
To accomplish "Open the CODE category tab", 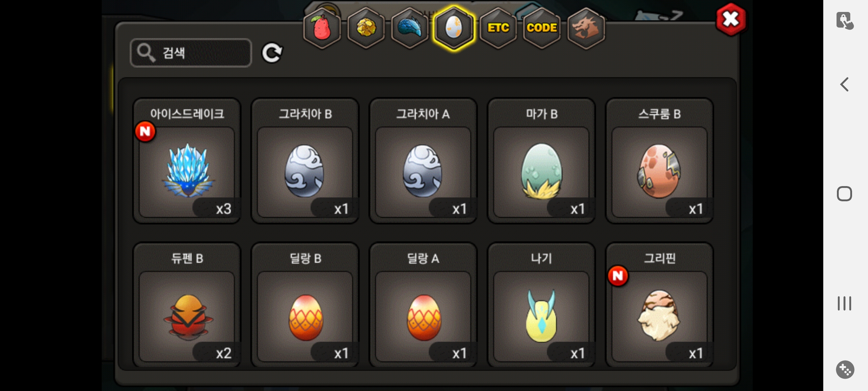I will pyautogui.click(x=542, y=28).
